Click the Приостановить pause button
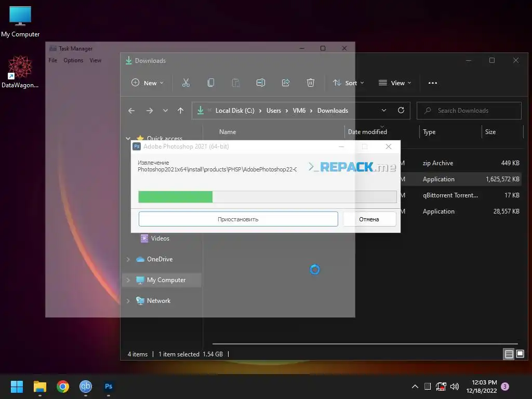 pos(238,219)
